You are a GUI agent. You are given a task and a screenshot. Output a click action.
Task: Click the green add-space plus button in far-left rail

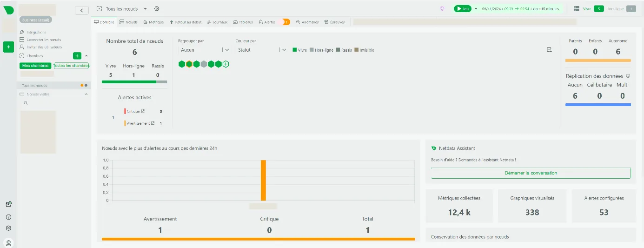pos(8,47)
